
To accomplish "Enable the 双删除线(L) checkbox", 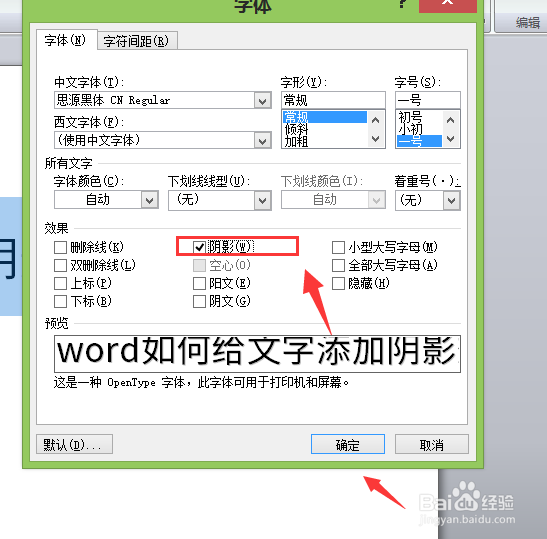I will pyautogui.click(x=60, y=265).
